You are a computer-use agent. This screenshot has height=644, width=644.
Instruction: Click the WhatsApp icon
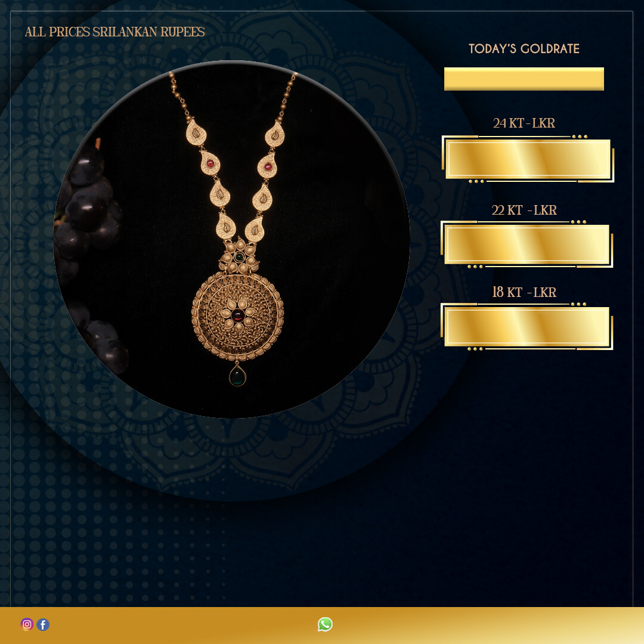point(325,624)
